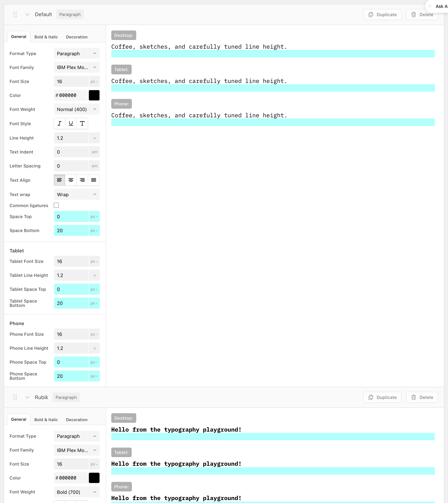
Task: Open Font Weight Bold (700) dropdown
Action: point(77,492)
